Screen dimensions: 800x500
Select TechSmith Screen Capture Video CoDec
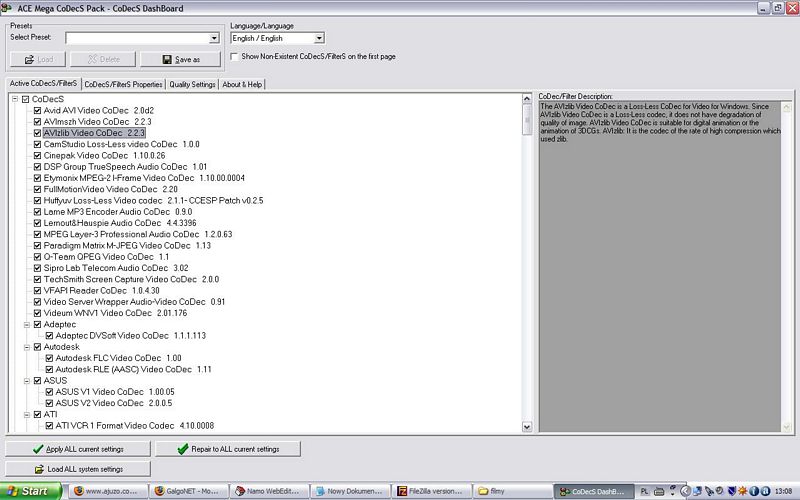131,279
